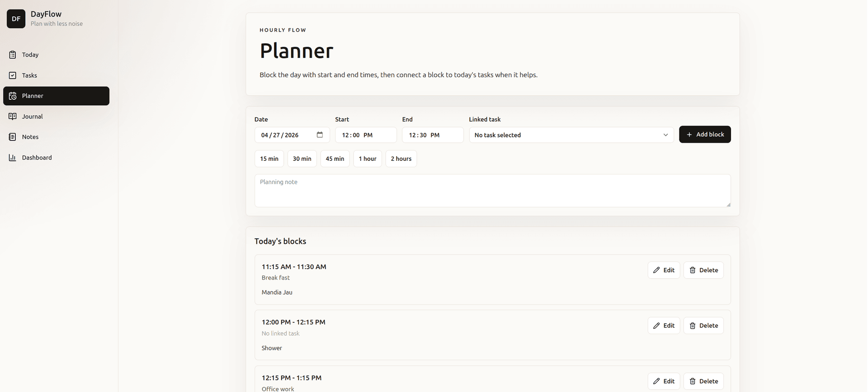Switch to the Notes section
868x392 pixels.
pyautogui.click(x=56, y=137)
